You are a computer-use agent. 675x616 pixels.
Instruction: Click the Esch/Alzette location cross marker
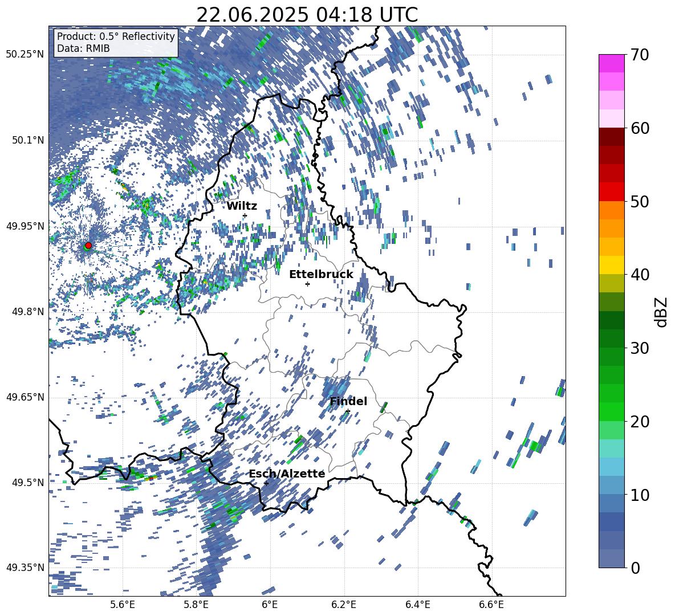(266, 483)
